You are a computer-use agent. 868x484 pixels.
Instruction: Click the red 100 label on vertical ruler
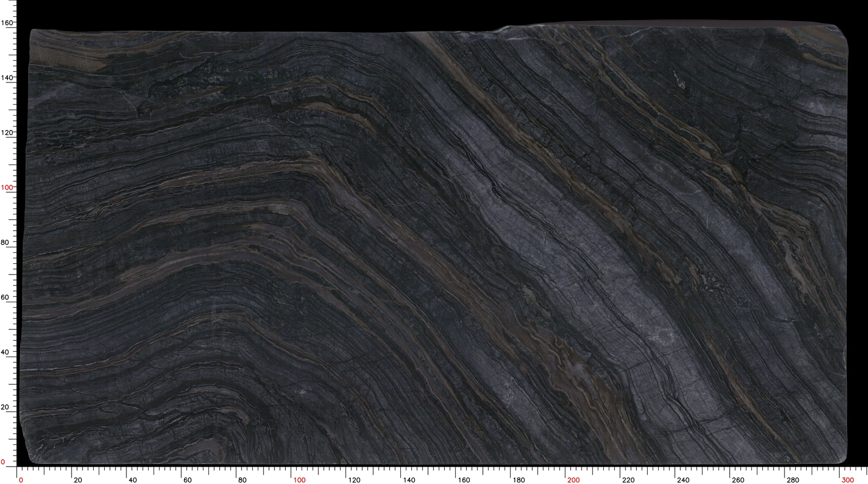(x=7, y=187)
